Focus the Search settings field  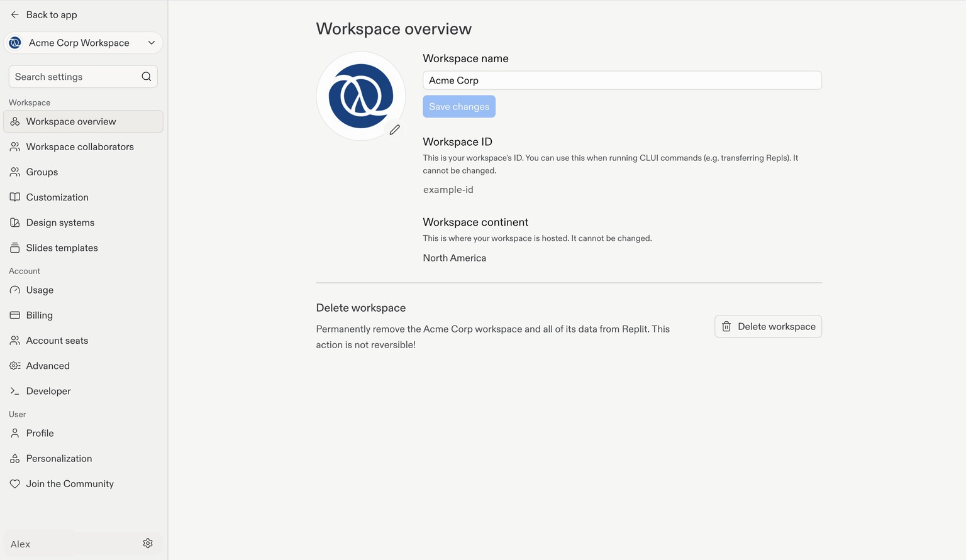(83, 77)
